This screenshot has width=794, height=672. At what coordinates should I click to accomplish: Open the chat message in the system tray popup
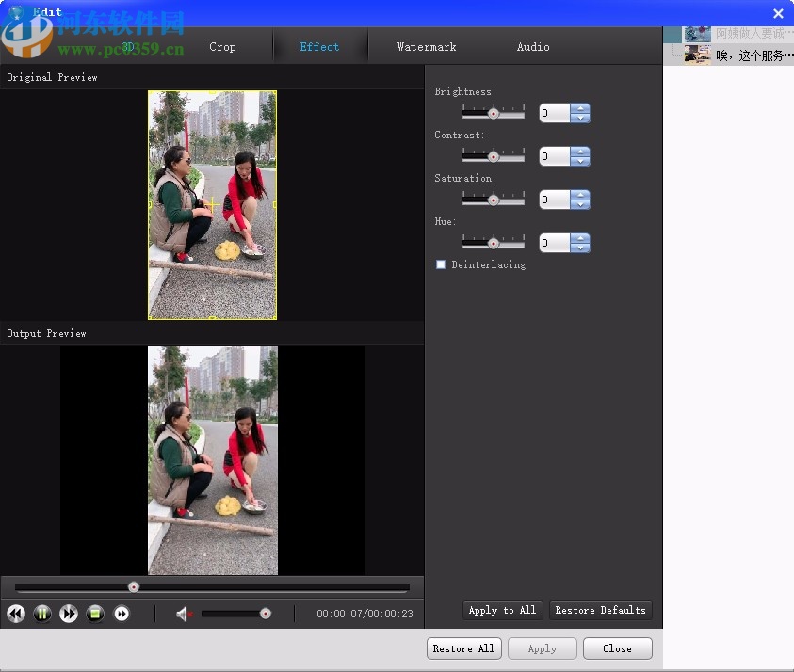(744, 54)
